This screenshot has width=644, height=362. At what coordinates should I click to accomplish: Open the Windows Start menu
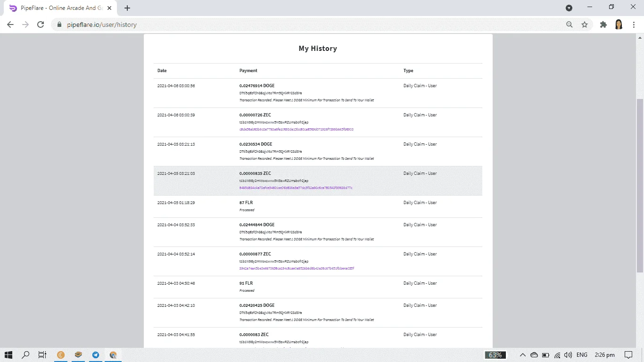coord(8,355)
